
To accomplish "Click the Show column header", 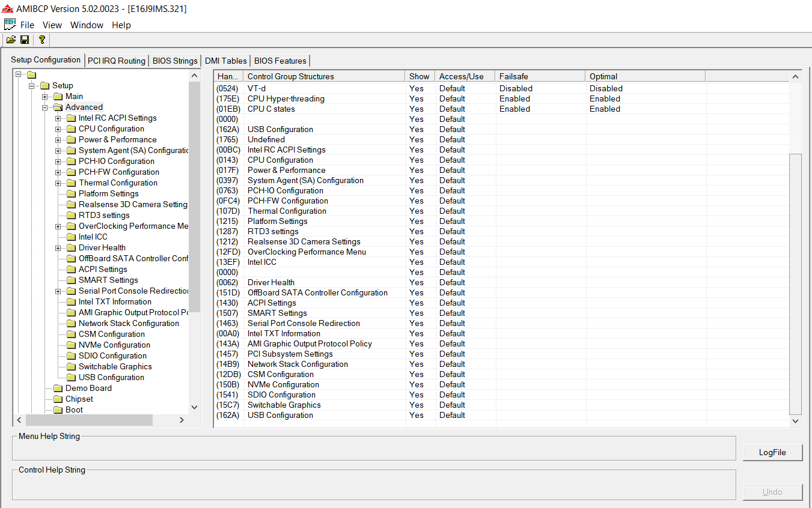I will pyautogui.click(x=420, y=76).
